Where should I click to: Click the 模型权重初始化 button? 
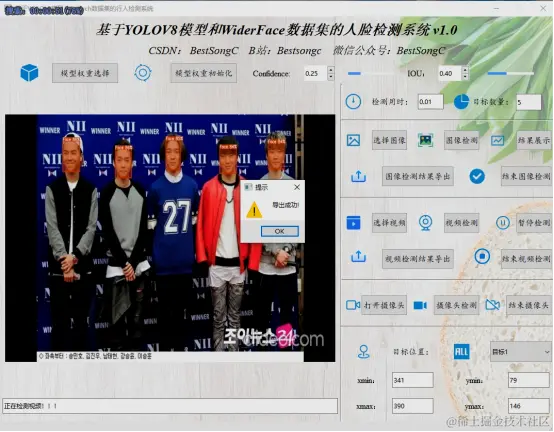pyautogui.click(x=204, y=73)
